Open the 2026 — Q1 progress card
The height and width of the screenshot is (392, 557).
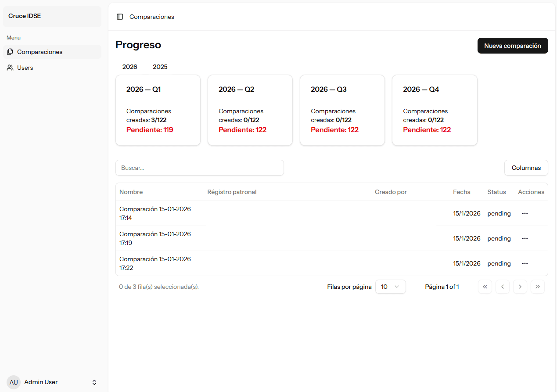click(158, 110)
